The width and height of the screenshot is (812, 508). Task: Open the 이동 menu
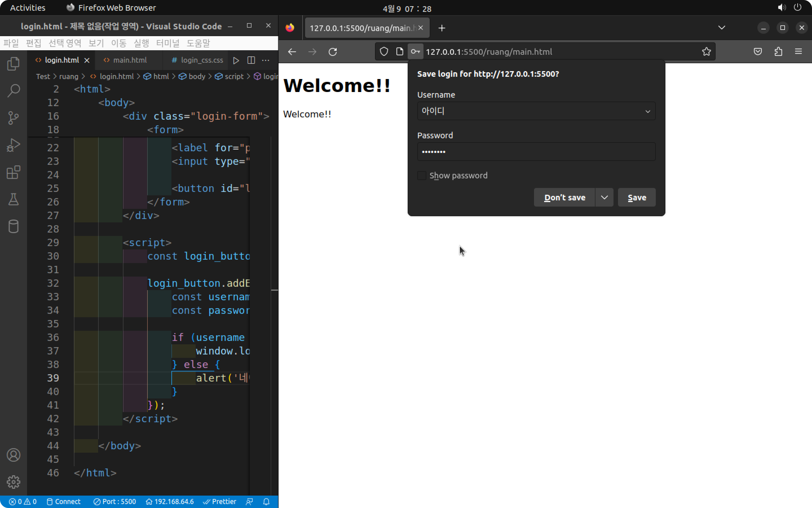(119, 43)
